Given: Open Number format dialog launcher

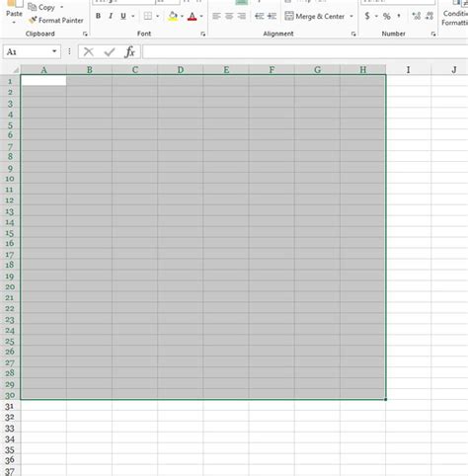Looking at the screenshot, I should pos(433,34).
